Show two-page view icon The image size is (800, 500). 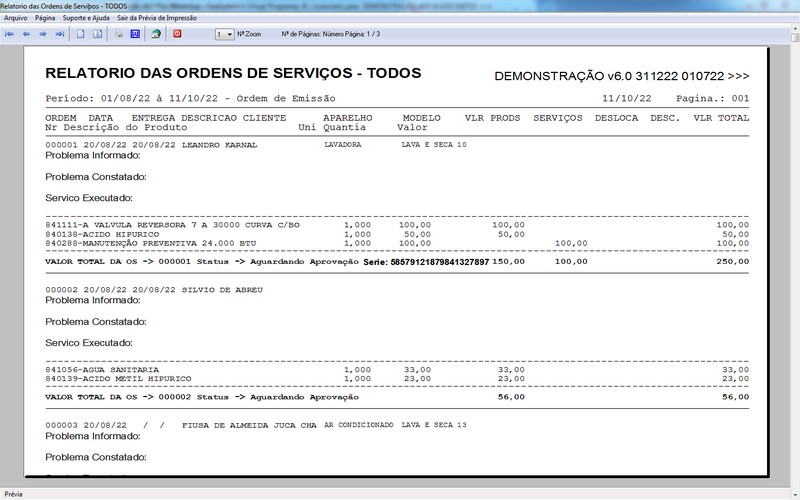[97, 34]
